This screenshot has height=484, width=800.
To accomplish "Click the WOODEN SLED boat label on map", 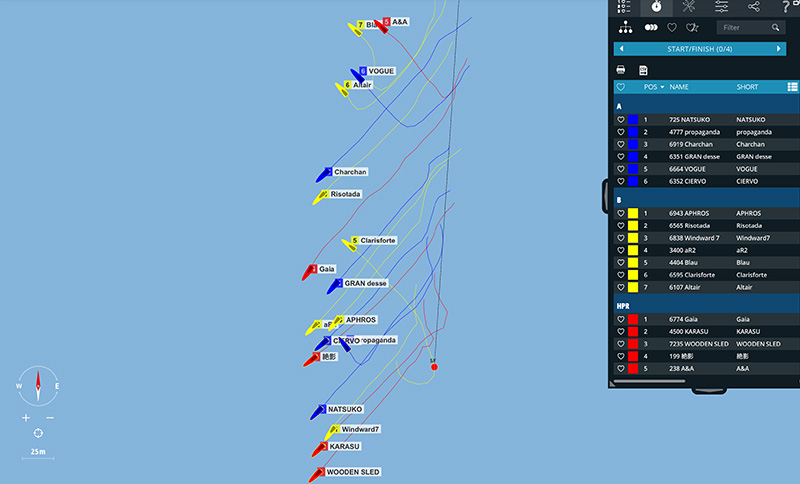I will click(353, 472).
